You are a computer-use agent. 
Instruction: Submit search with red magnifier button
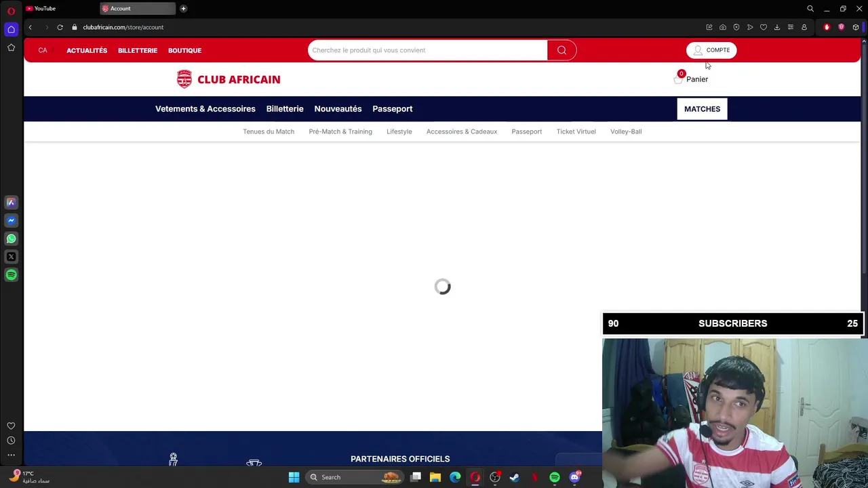[561, 50]
